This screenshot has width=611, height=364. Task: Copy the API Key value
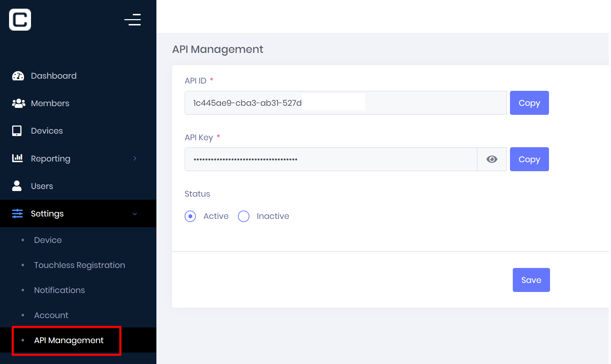coord(529,159)
